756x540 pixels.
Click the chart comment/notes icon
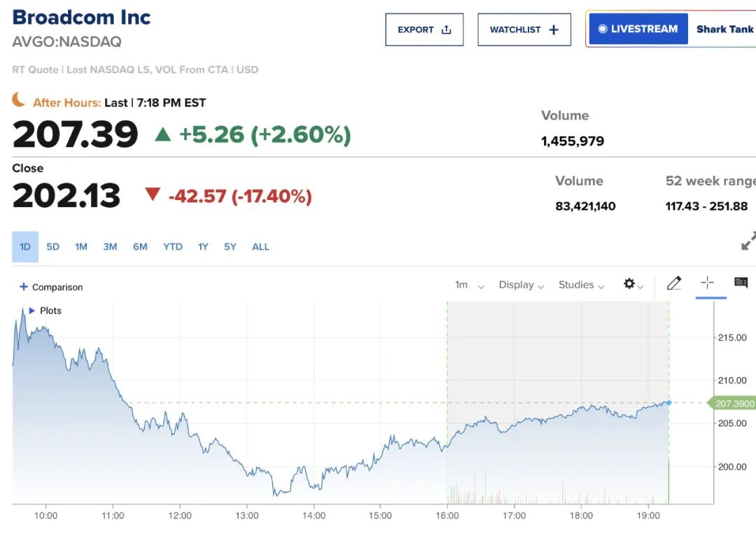point(741,283)
